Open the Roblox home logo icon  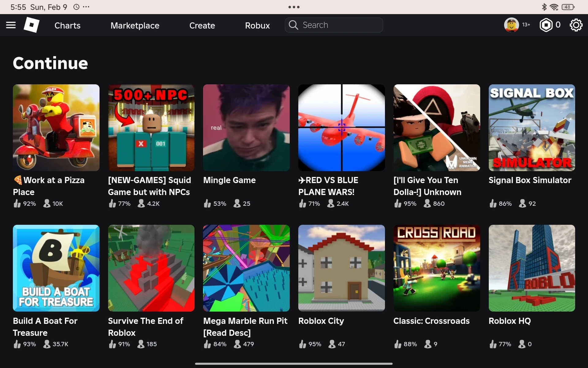32,25
